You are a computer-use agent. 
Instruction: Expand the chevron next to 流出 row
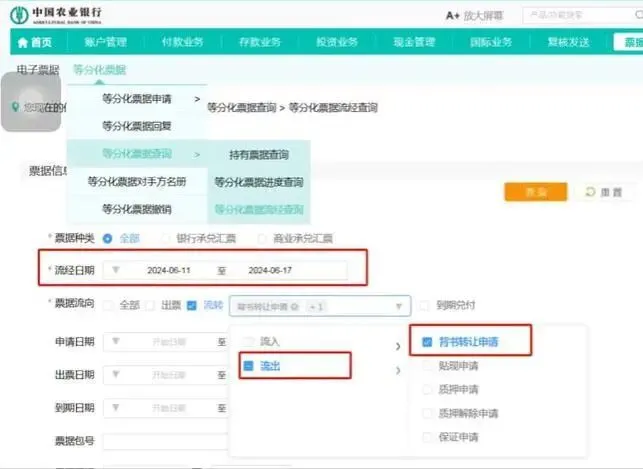pyautogui.click(x=398, y=371)
